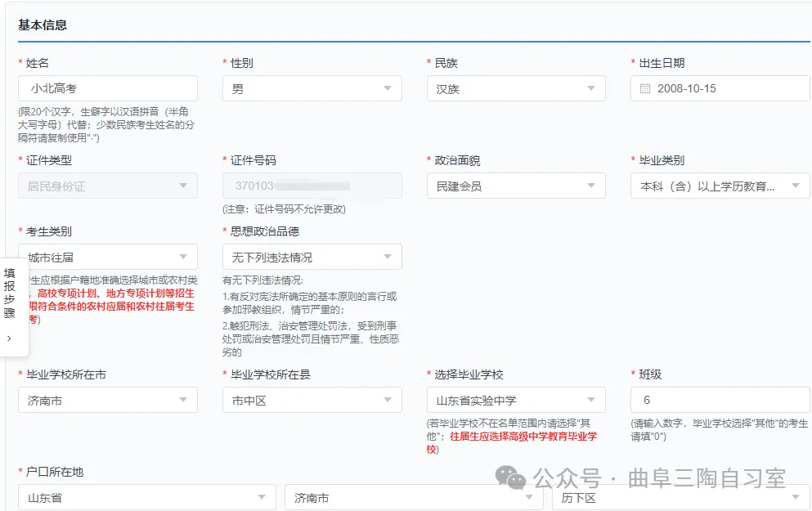Click the arrow icon of 性别 dropdown
This screenshot has width=812, height=511.
click(388, 88)
